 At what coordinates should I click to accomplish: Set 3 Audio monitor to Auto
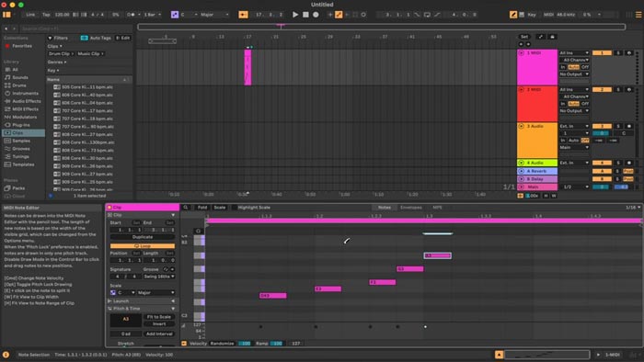[574, 141]
